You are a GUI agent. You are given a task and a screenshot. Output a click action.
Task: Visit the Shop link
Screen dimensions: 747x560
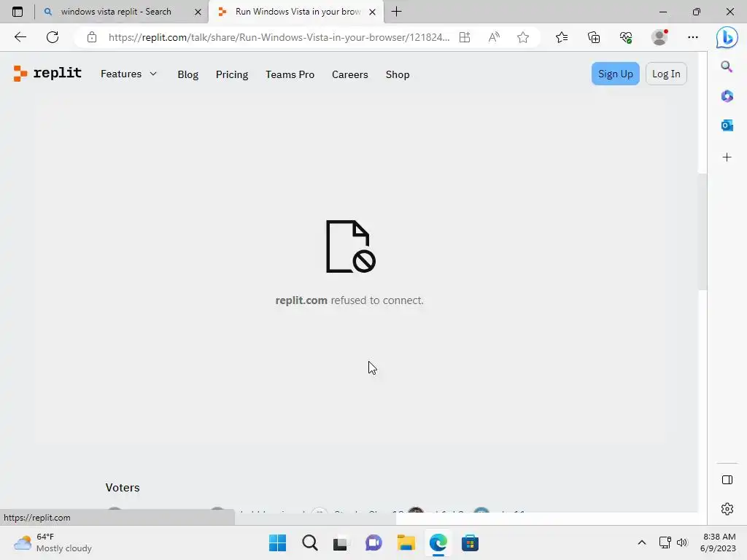click(x=398, y=74)
